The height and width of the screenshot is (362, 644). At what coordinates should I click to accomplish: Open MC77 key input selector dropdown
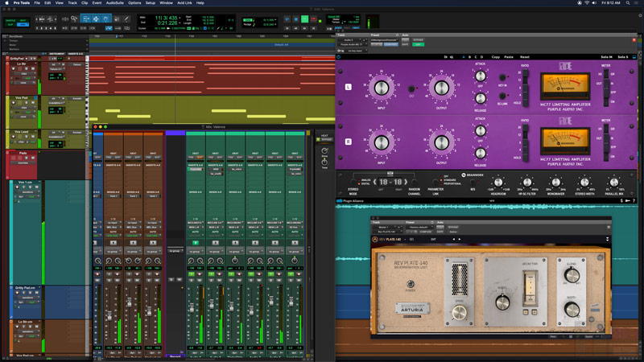[357, 51]
